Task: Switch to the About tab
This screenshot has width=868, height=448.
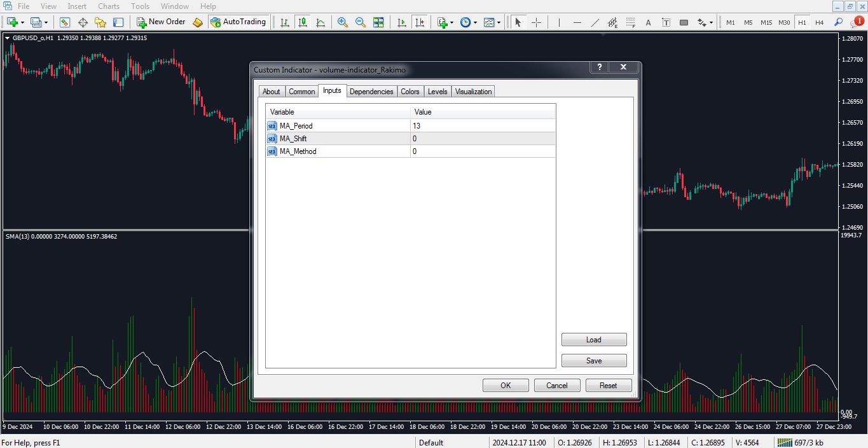Action: click(272, 92)
